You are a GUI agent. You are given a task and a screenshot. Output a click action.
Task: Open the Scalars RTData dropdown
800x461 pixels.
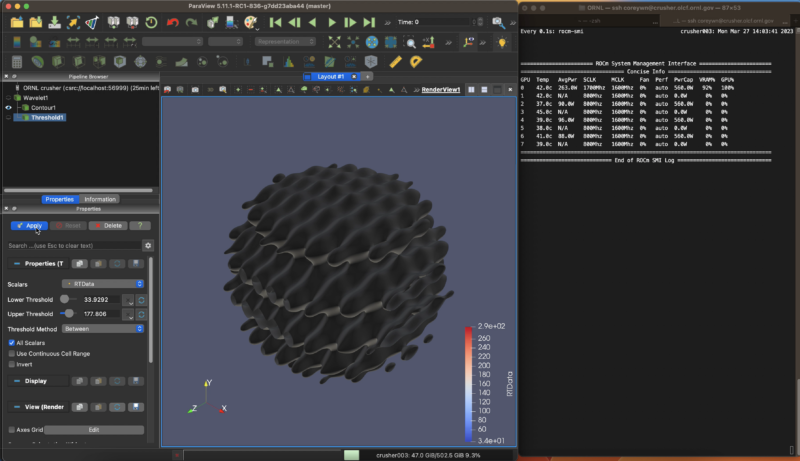(102, 284)
